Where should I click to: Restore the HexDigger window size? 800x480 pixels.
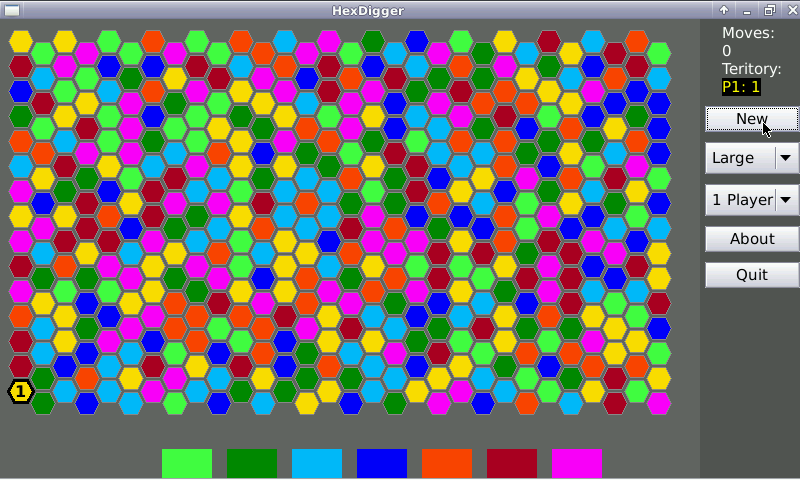pos(770,10)
